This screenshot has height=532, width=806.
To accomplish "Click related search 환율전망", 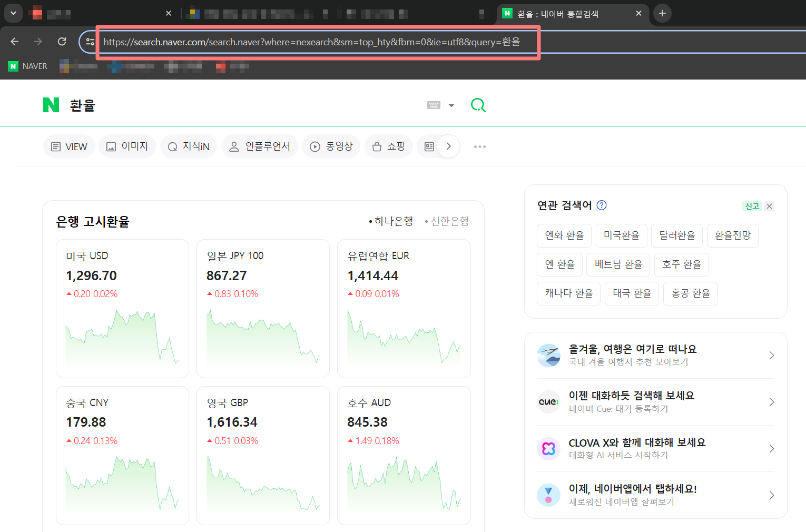I will coord(733,235).
